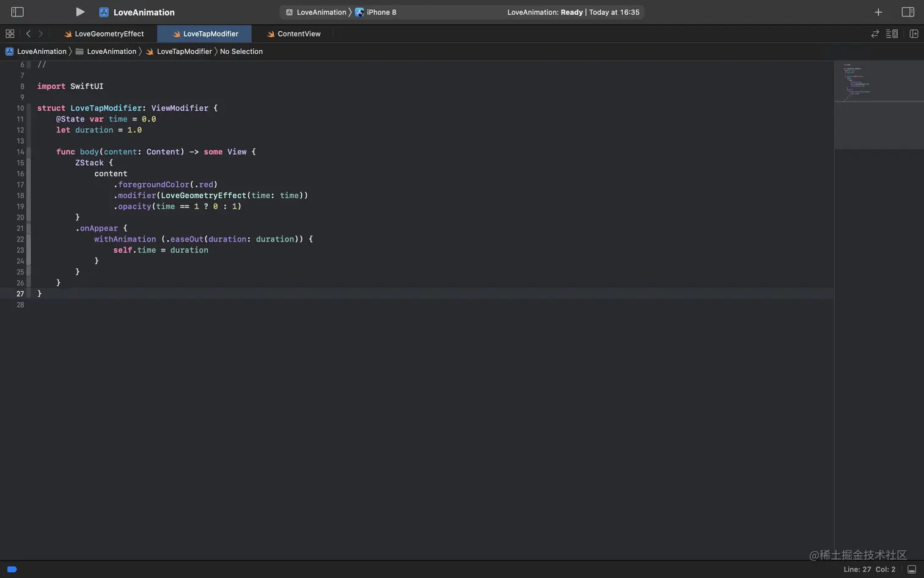The width and height of the screenshot is (924, 578).
Task: Click the ZStack line in code
Action: (94, 163)
